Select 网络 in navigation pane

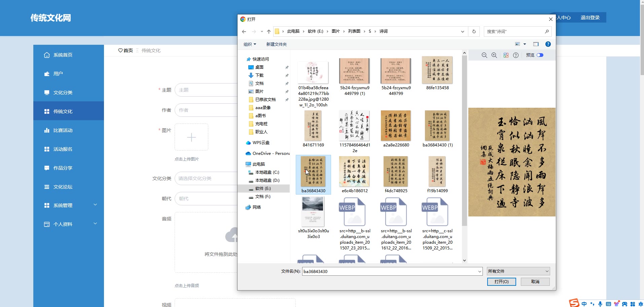tap(256, 207)
